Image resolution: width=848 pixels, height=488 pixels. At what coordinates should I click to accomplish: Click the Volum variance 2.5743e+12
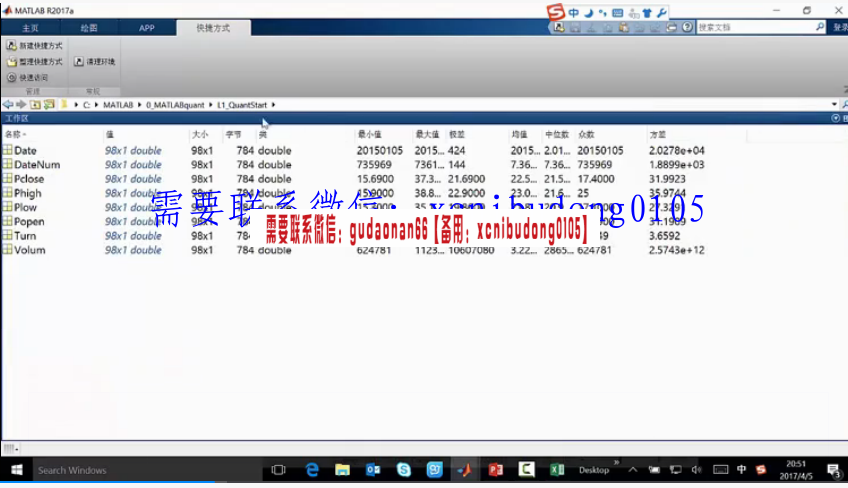[677, 250]
